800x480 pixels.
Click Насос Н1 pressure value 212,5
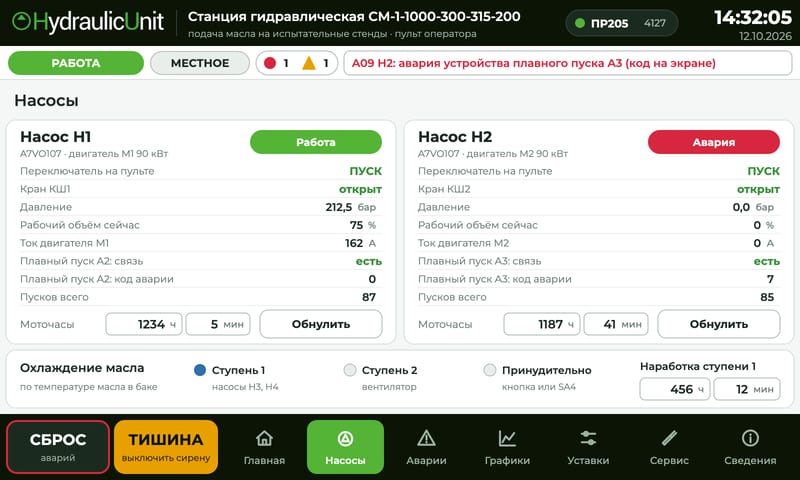(x=339, y=207)
